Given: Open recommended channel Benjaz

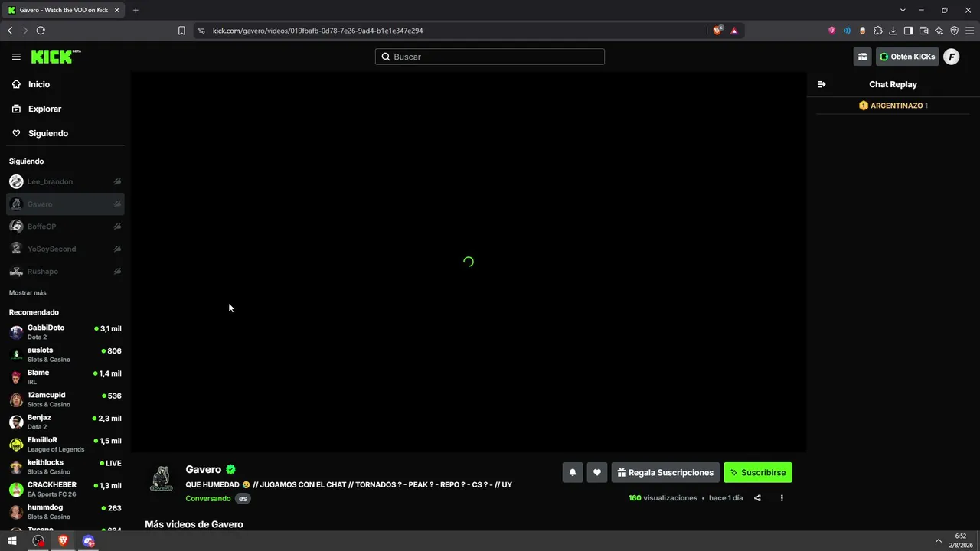Looking at the screenshot, I should pyautogui.click(x=65, y=422).
